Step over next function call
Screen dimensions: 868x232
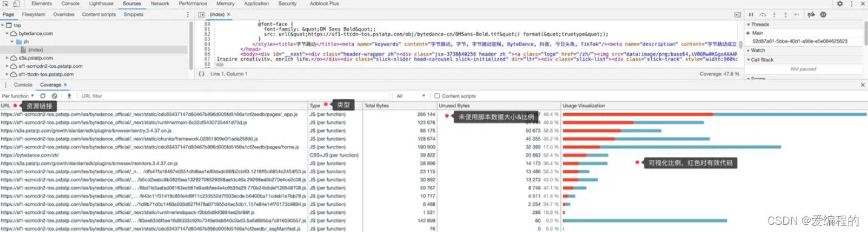pos(763,14)
